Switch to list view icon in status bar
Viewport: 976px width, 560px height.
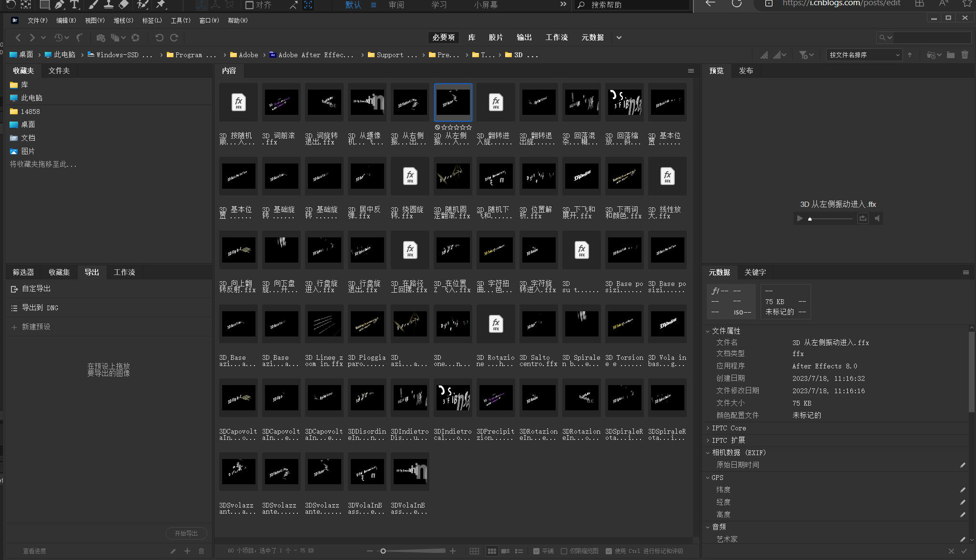[x=519, y=551]
